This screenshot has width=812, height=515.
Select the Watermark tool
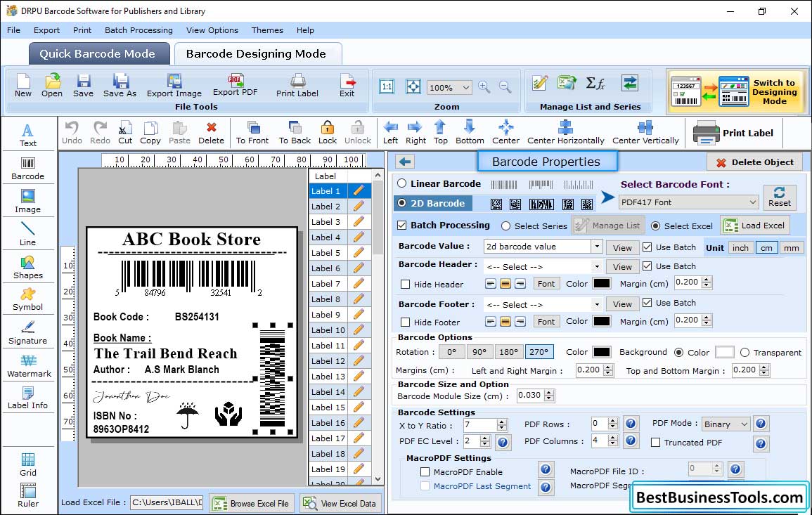[29, 366]
